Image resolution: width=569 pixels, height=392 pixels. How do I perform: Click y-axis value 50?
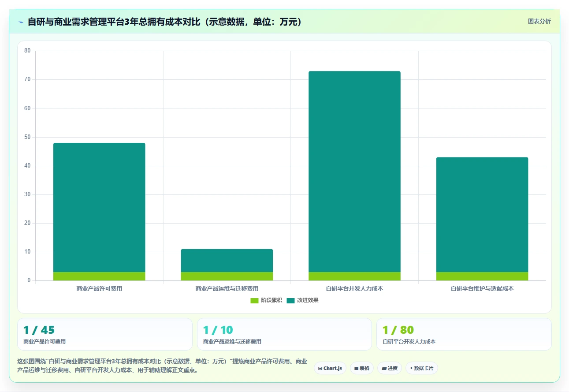(27, 137)
